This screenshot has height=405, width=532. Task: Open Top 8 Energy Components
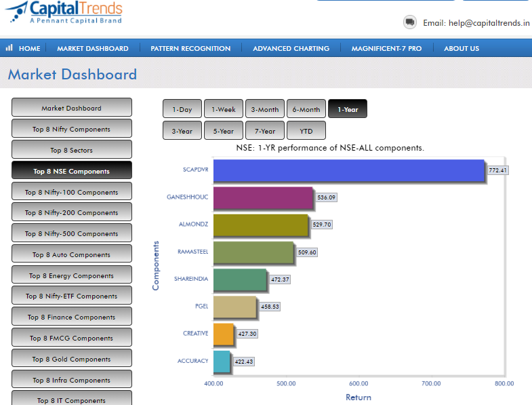[72, 275]
